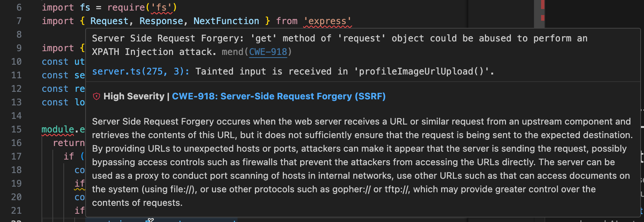Click the import keyword on line 9
This screenshot has width=644, height=222.
point(58,48)
